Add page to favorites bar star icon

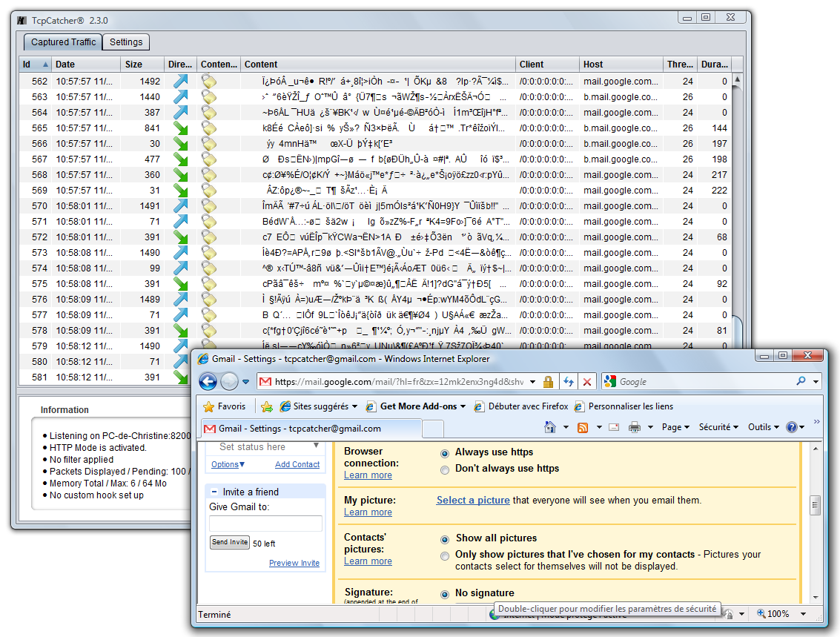click(x=266, y=406)
